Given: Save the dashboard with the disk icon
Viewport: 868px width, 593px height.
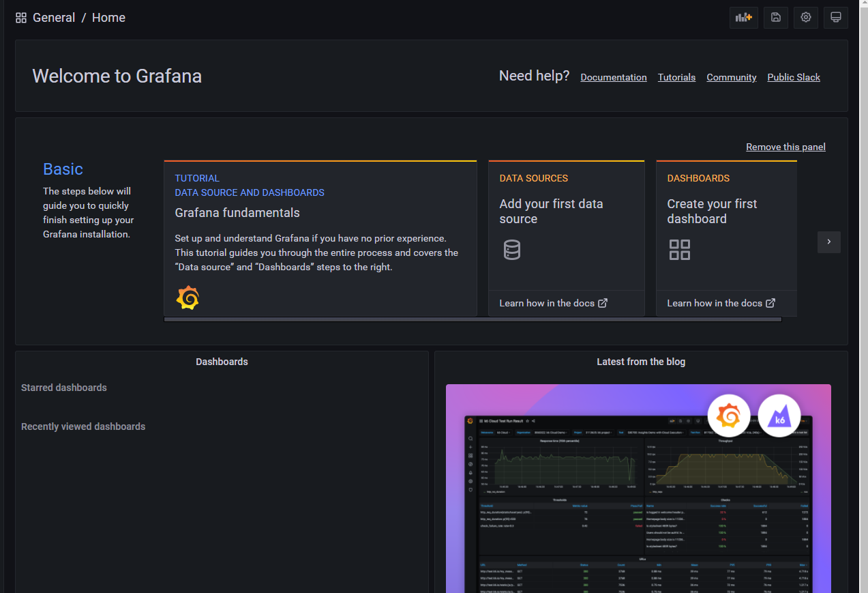Looking at the screenshot, I should click(x=775, y=18).
